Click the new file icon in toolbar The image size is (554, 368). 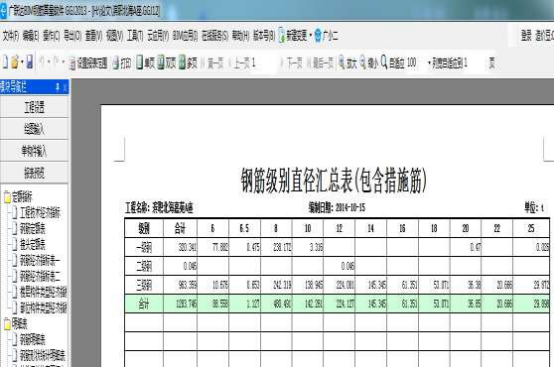pyautogui.click(x=5, y=62)
